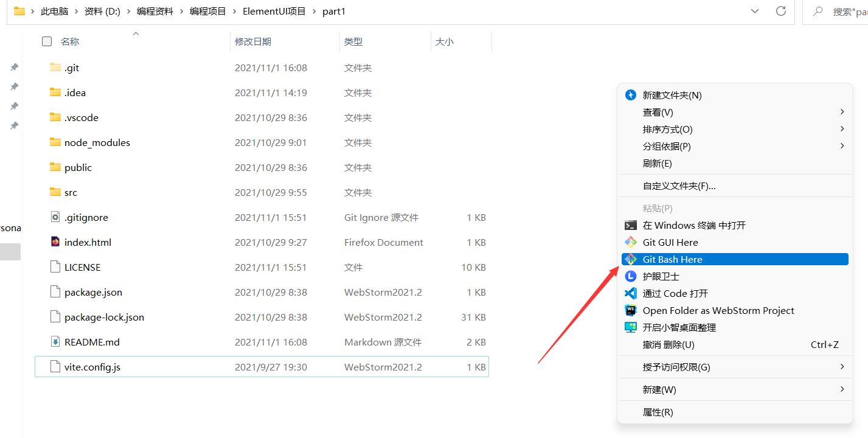The image size is (868, 438).
Task: Expand the chevron after 编程资料
Action: pos(181,12)
